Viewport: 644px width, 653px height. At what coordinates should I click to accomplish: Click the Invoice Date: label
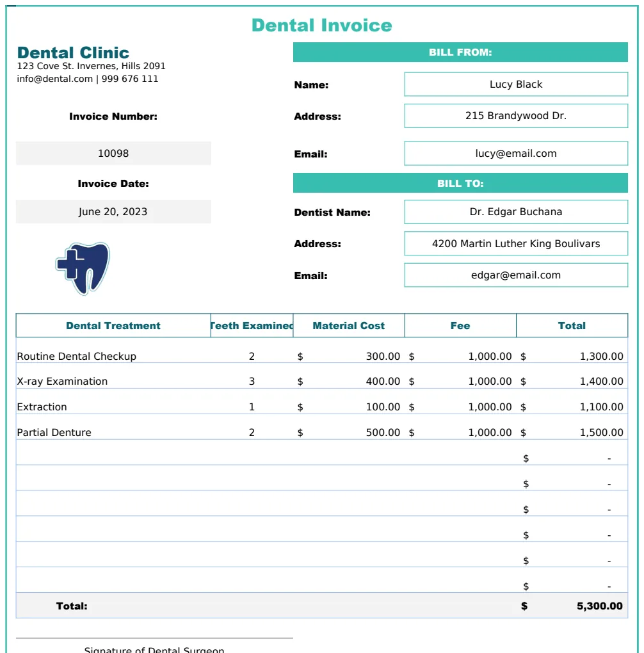pyautogui.click(x=113, y=184)
